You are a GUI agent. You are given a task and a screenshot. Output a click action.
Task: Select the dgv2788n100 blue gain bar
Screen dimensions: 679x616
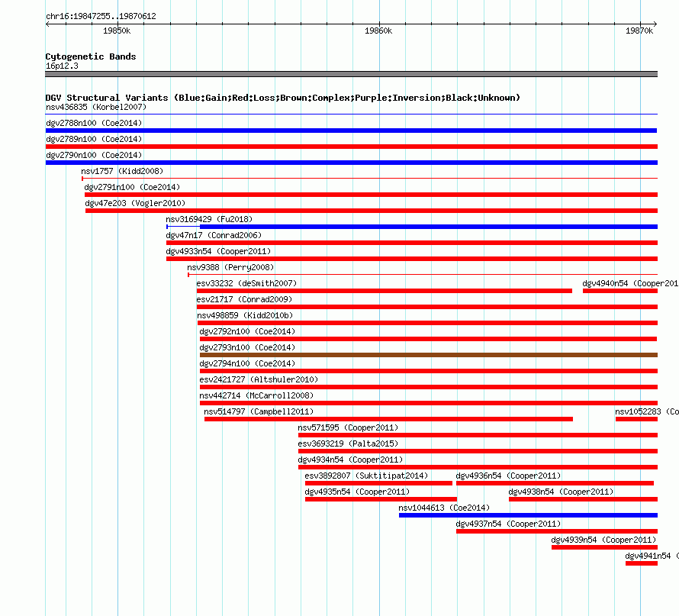coord(351,131)
